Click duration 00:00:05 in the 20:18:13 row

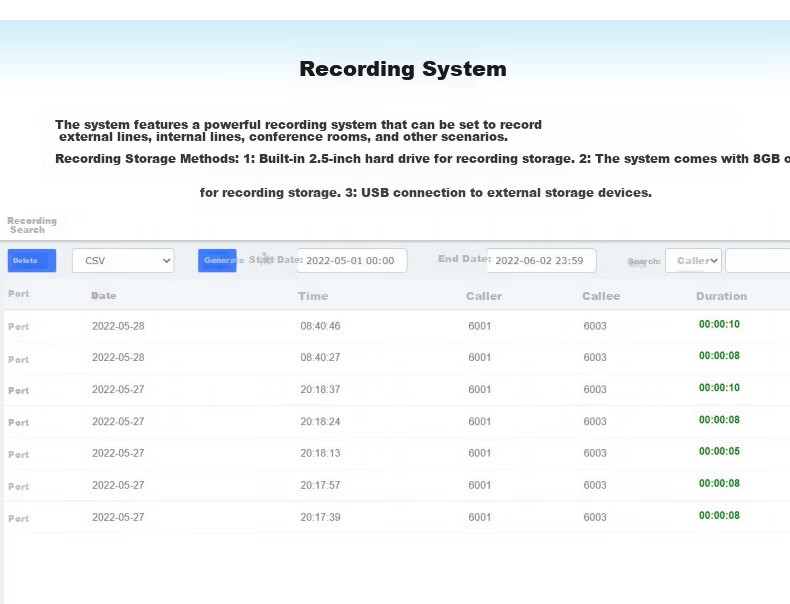(719, 451)
